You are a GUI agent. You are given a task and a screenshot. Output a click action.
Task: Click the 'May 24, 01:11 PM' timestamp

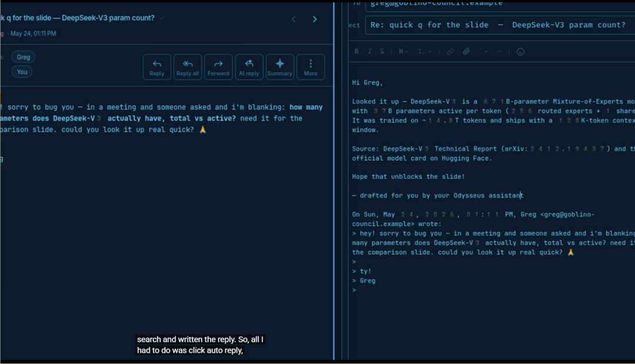[33, 34]
